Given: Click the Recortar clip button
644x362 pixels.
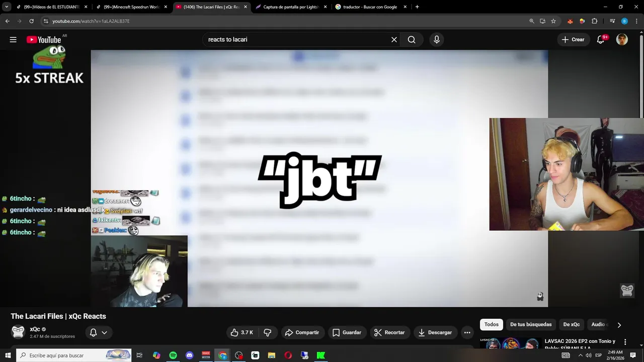Looking at the screenshot, I should coord(389,332).
